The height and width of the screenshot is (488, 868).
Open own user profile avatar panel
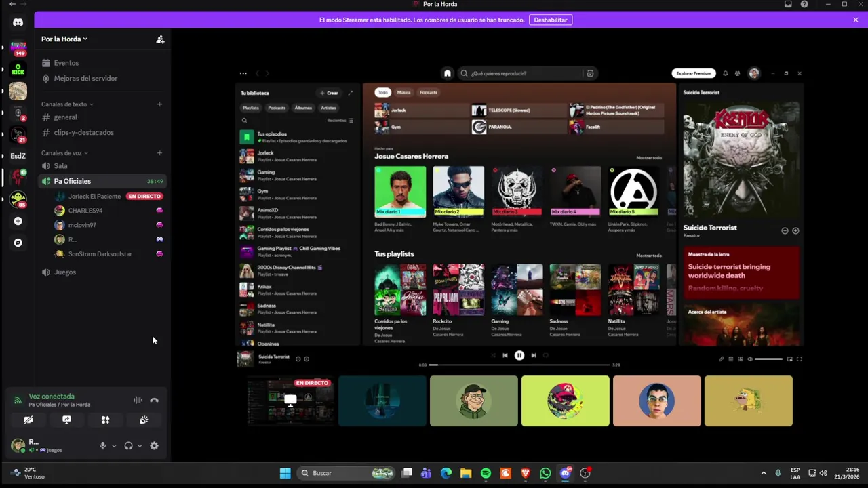[x=18, y=445]
